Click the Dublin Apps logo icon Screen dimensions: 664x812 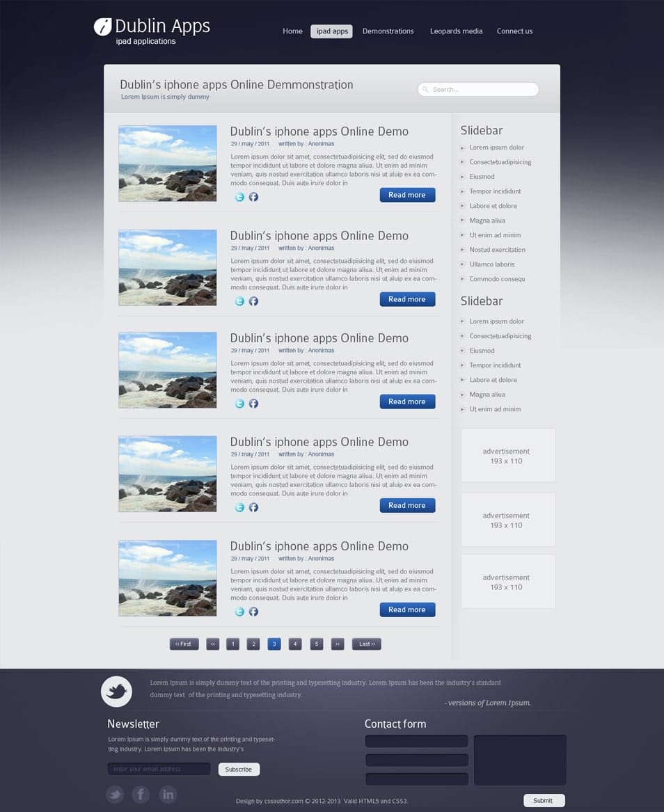pos(102,25)
